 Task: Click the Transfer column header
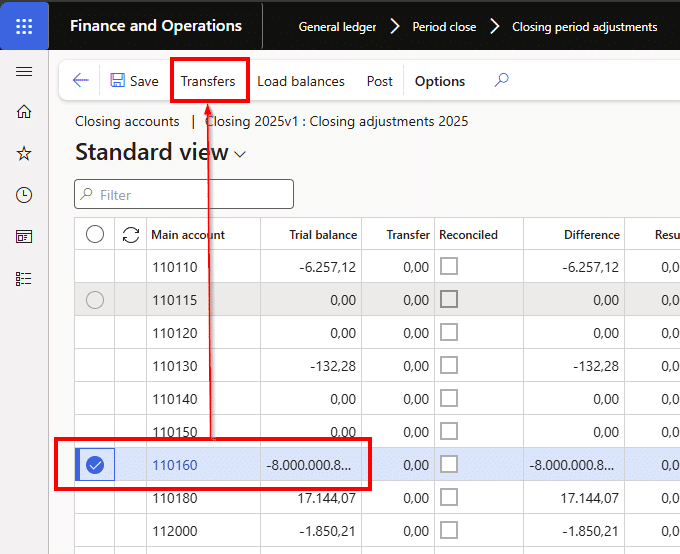[408, 235]
